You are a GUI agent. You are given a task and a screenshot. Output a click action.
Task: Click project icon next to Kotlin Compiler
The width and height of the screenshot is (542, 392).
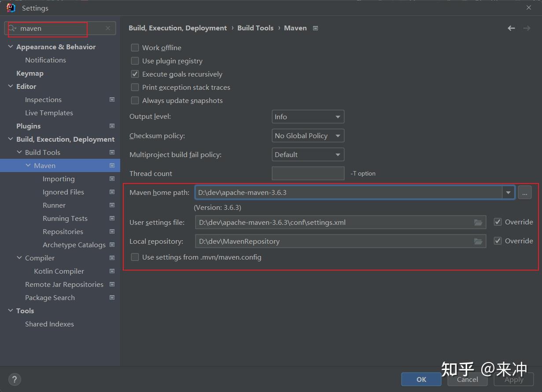pyautogui.click(x=112, y=271)
